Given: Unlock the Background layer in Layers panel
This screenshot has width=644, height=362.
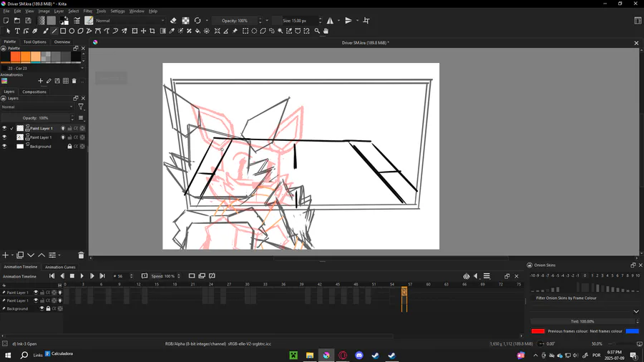Looking at the screenshot, I should 69,146.
